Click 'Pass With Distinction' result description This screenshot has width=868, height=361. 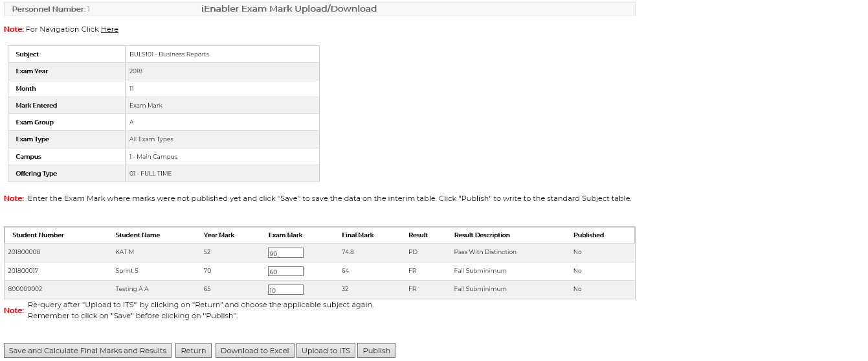pyautogui.click(x=485, y=252)
